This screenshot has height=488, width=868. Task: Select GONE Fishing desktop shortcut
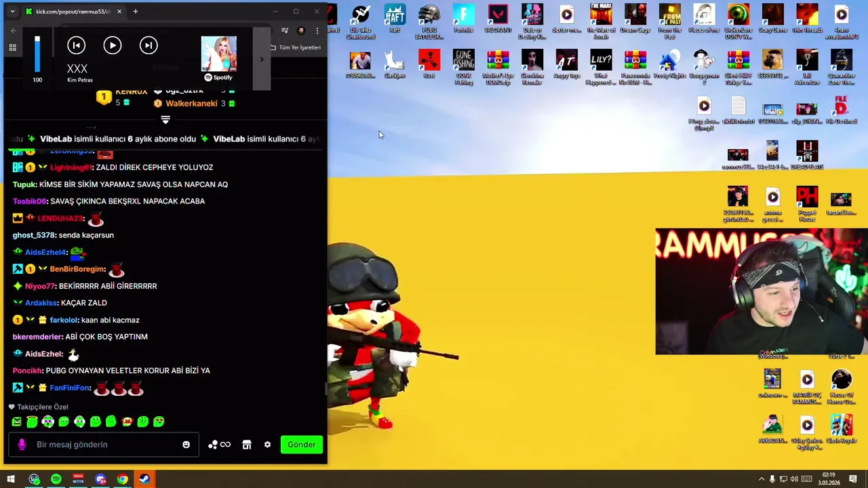coord(464,67)
